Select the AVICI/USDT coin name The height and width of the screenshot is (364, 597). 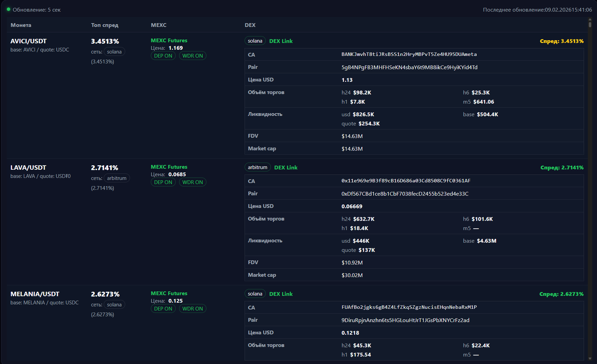[x=29, y=41]
